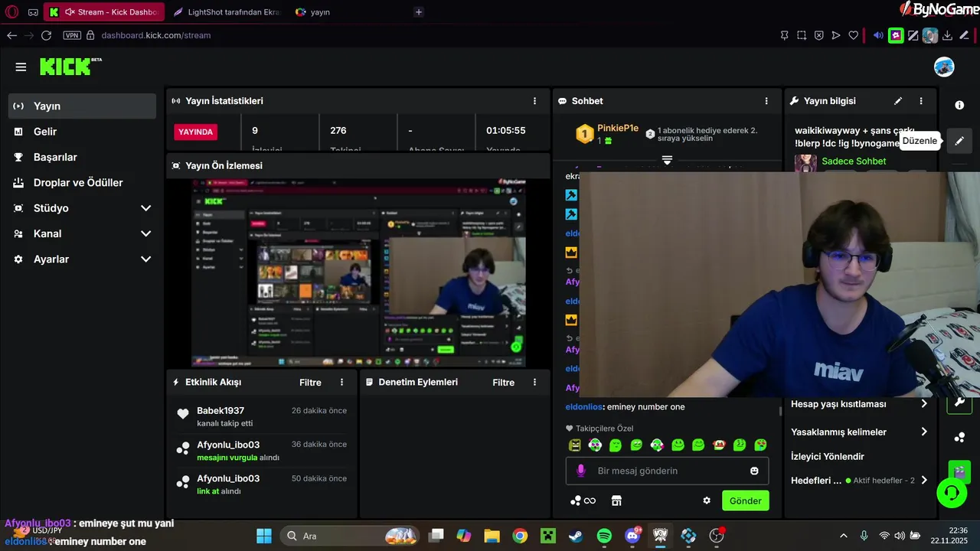Click the green Gönder button
This screenshot has width=980, height=551.
coord(746,500)
